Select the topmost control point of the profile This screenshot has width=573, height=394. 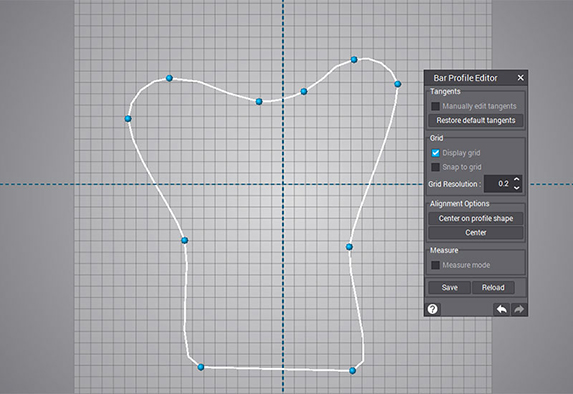point(354,60)
